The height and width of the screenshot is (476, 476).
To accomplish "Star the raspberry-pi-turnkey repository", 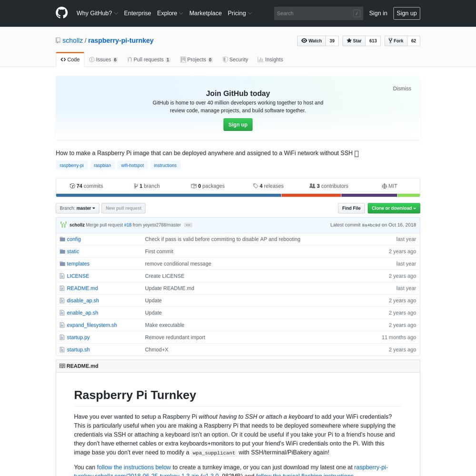I will coord(354,40).
